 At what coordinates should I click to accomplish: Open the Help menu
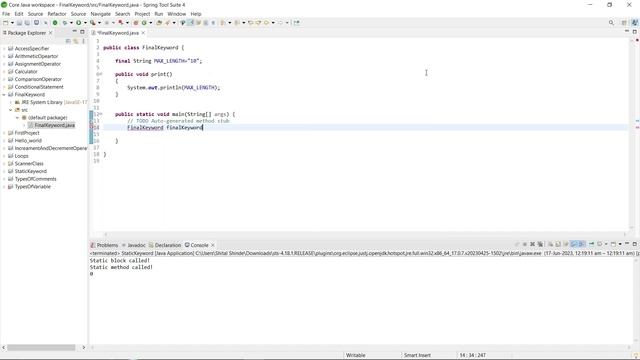(196, 14)
